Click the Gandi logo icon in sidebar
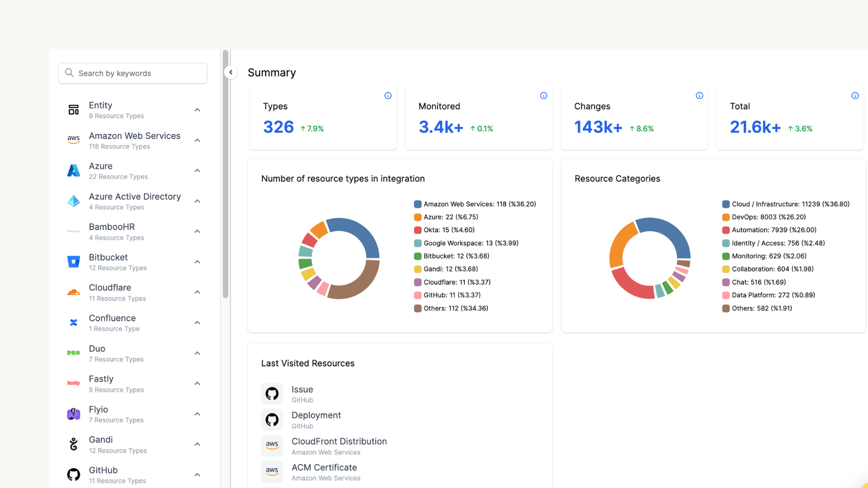This screenshot has width=868, height=488. coord(73,444)
